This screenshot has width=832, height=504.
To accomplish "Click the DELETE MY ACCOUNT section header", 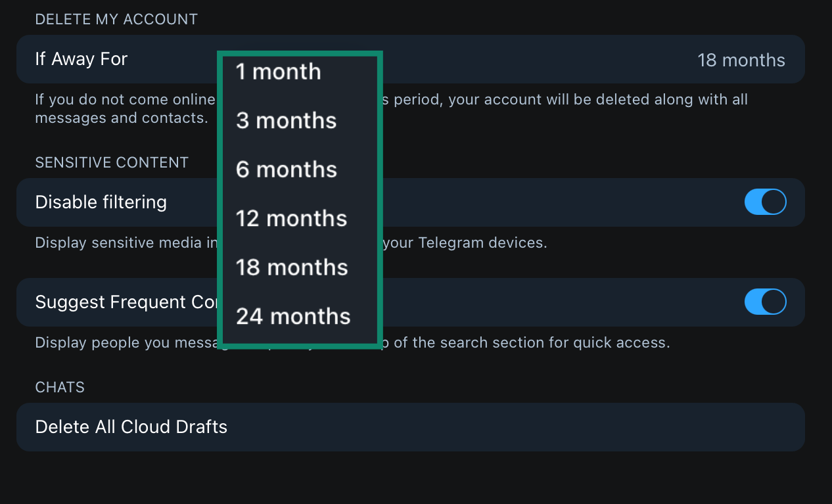I will pyautogui.click(x=116, y=19).
